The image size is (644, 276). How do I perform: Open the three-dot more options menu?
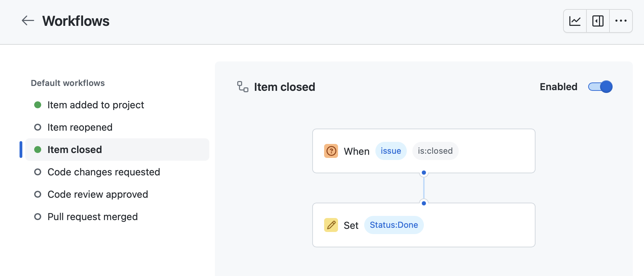tap(621, 21)
